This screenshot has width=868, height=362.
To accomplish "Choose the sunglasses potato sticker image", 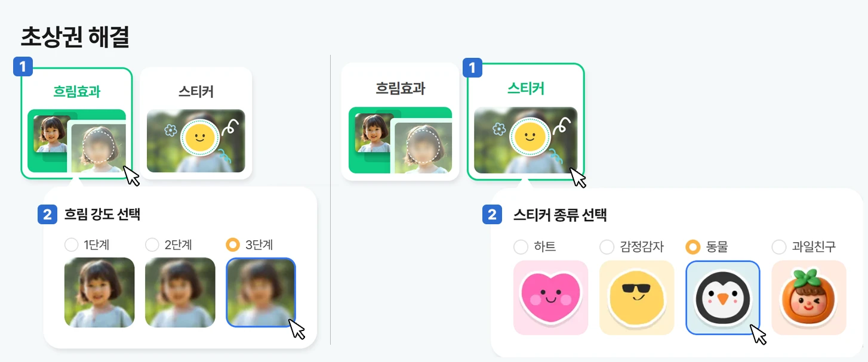I will (x=636, y=298).
